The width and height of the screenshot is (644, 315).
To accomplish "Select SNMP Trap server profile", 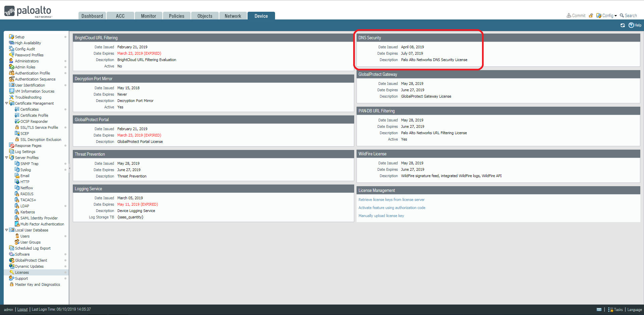I will pyautogui.click(x=30, y=164).
